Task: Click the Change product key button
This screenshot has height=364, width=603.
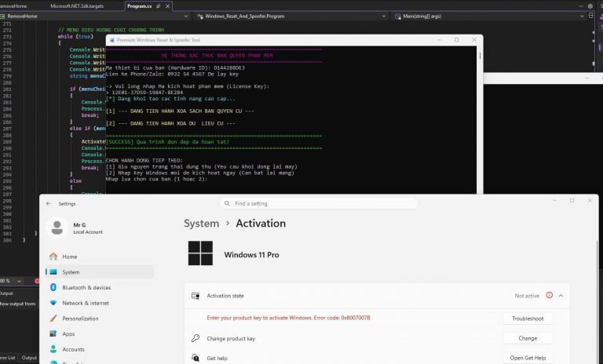Action: (x=528, y=338)
